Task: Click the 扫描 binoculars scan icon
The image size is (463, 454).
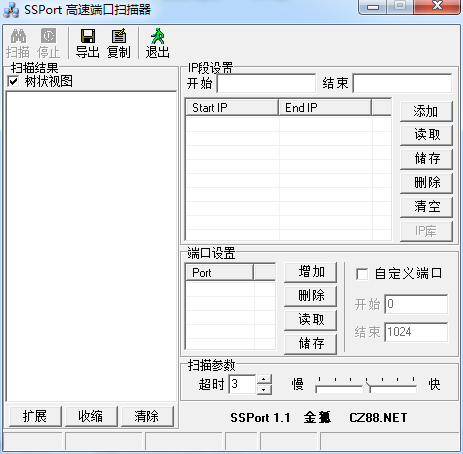Action: [18, 36]
